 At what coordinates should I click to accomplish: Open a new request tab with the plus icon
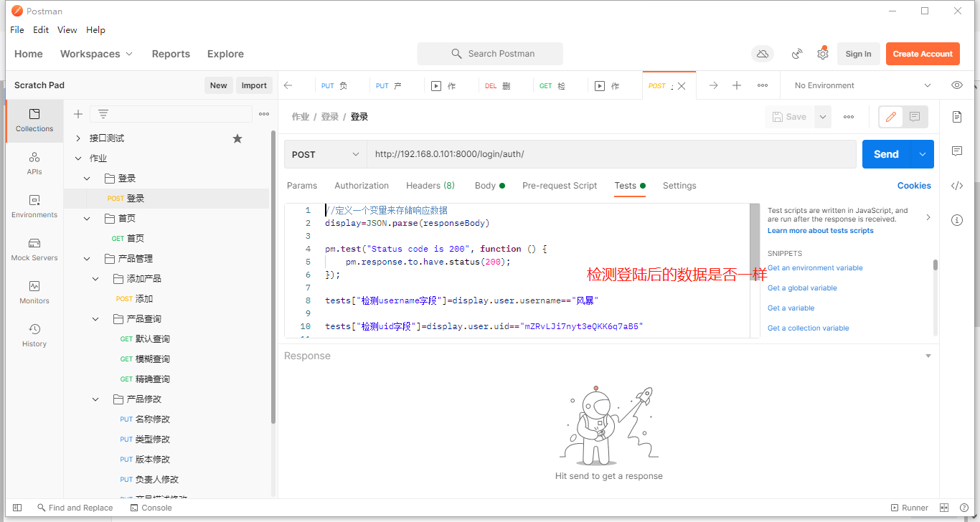(x=737, y=85)
